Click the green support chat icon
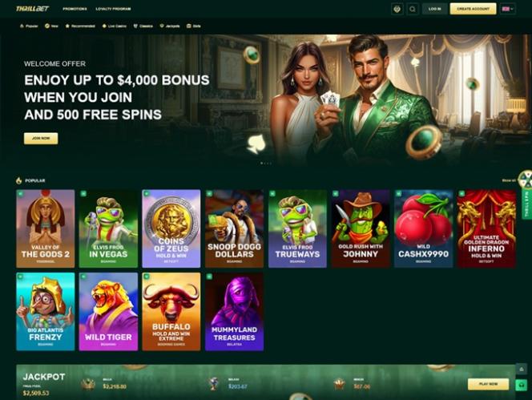The height and width of the screenshot is (400, 532). 522,385
